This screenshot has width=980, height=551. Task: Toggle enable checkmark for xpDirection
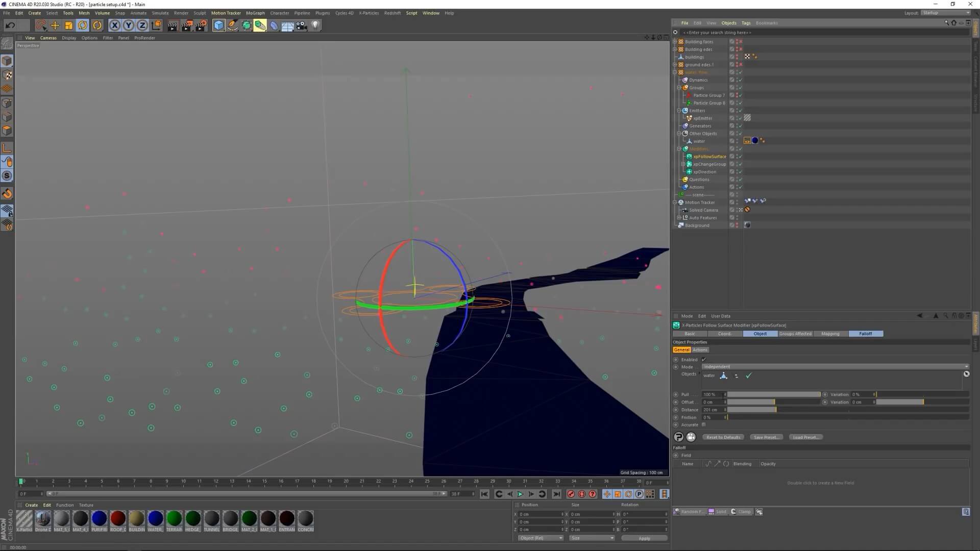(x=740, y=172)
